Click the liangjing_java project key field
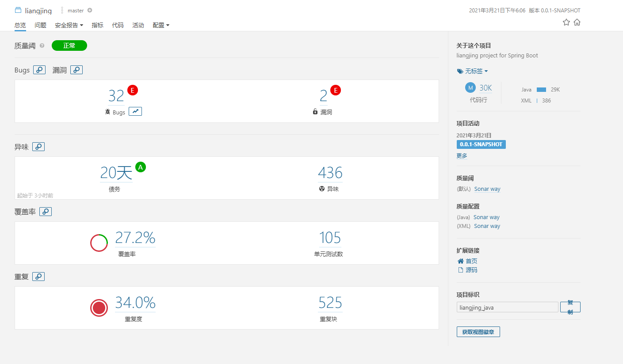 (508, 307)
